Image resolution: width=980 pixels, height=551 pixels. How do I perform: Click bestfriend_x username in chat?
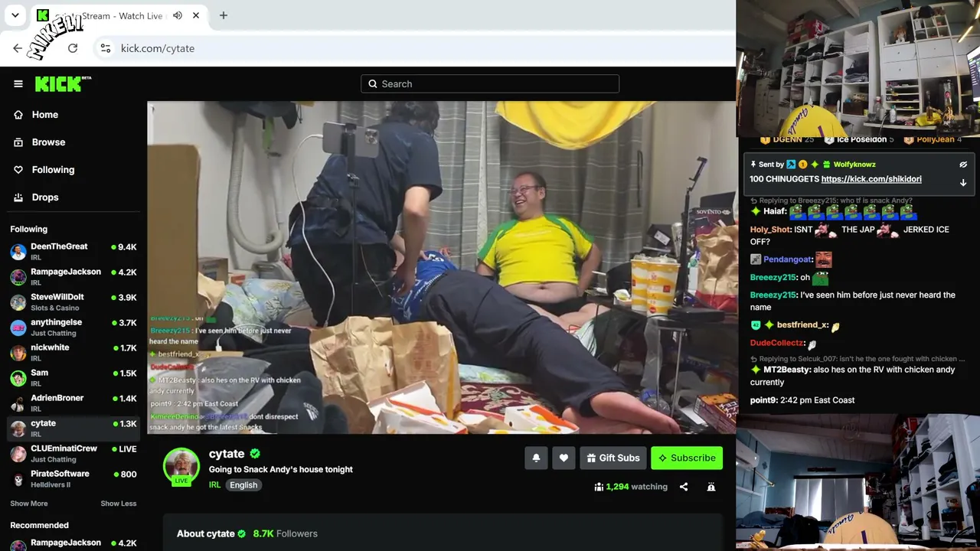(x=802, y=325)
